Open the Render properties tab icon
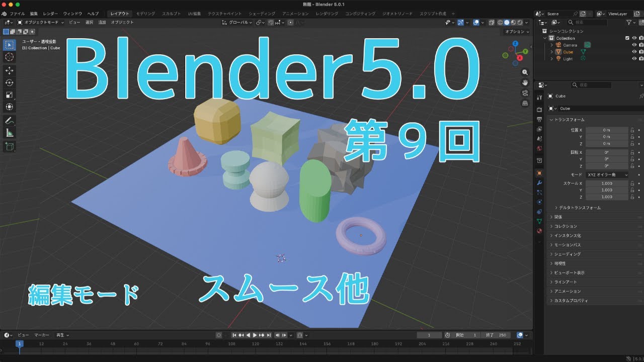This screenshot has height=362, width=644. coord(539,109)
